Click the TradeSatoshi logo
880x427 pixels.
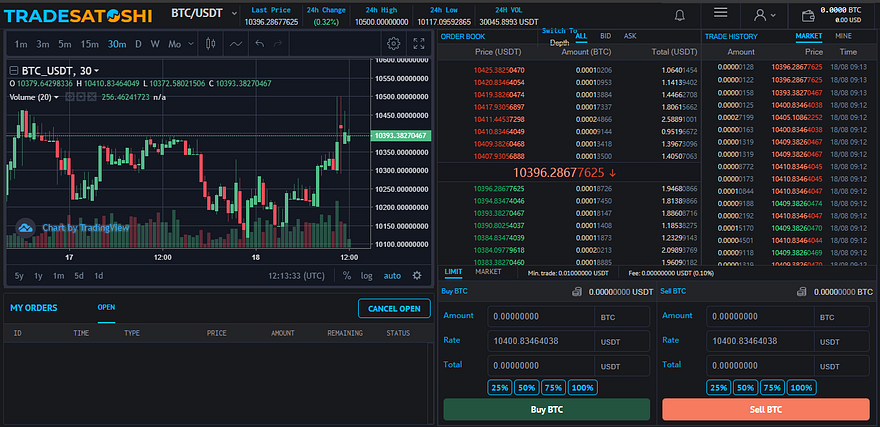click(x=78, y=15)
